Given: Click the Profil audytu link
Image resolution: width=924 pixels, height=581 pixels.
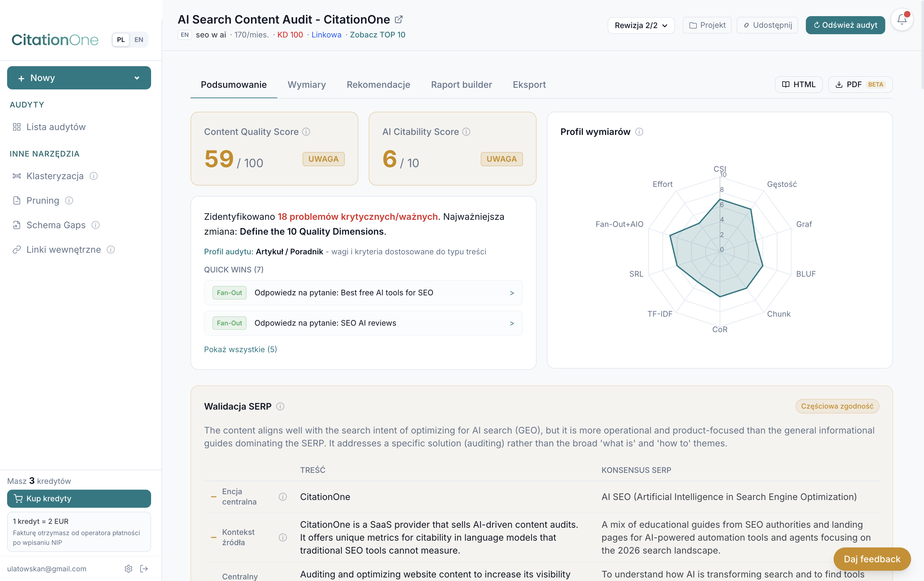Looking at the screenshot, I should tap(229, 252).
